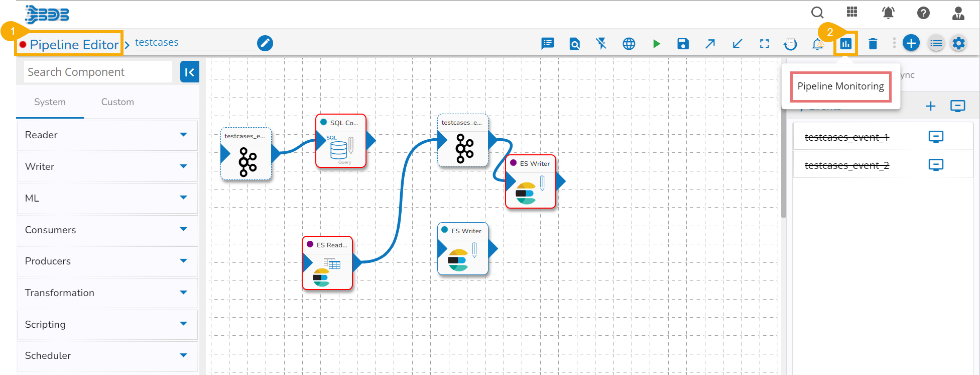Click the Pipeline Monitoring bar chart icon

tap(846, 44)
